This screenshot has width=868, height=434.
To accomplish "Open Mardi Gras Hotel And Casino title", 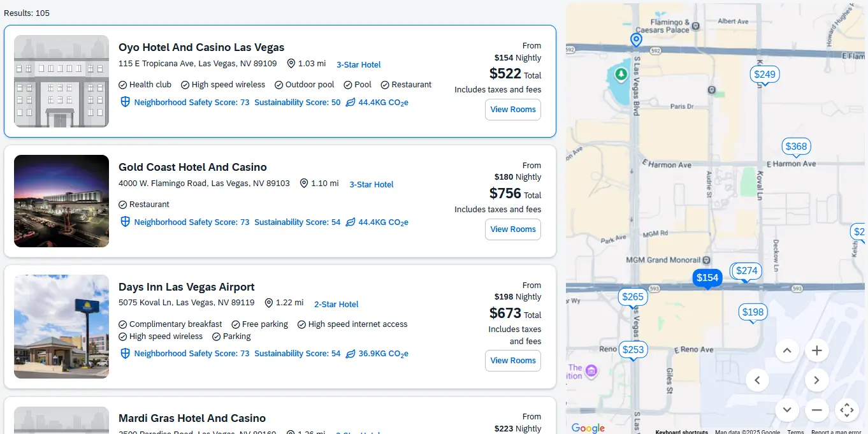I will [192, 418].
